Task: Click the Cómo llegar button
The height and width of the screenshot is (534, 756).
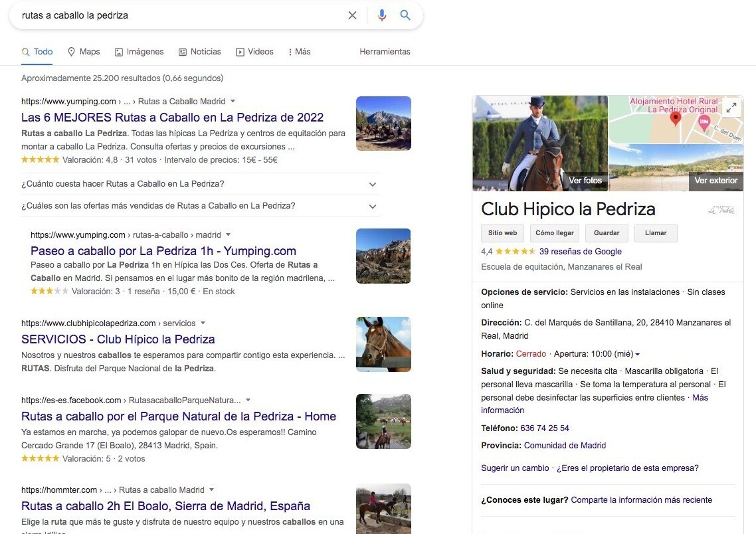Action: pyautogui.click(x=555, y=232)
